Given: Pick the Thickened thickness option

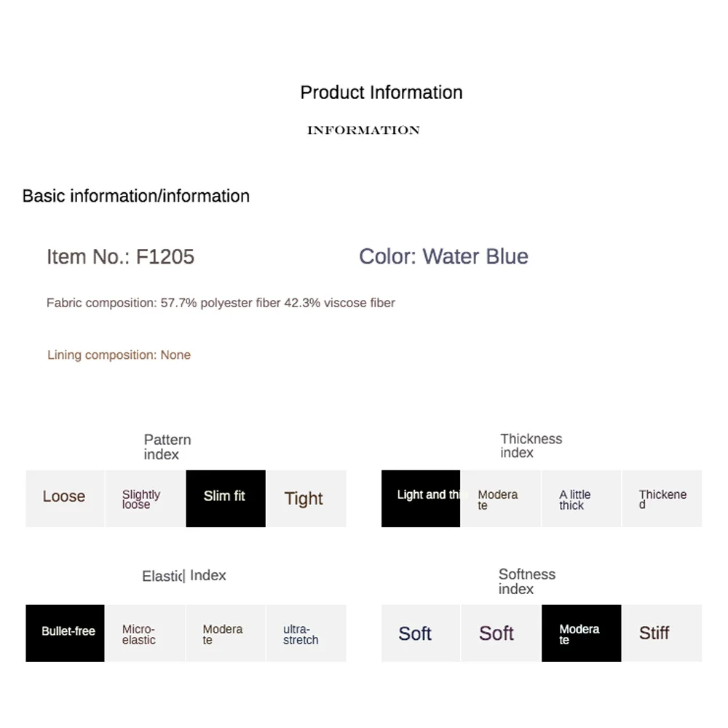Looking at the screenshot, I should coord(662,498).
